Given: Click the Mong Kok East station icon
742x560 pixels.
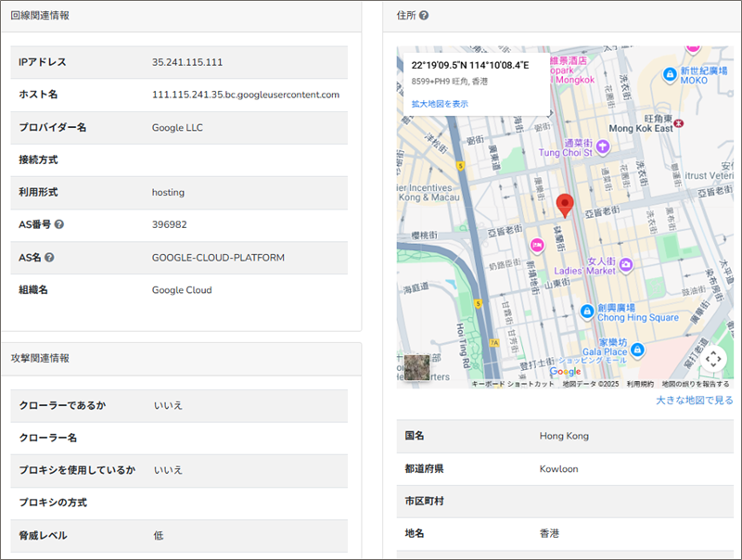Looking at the screenshot, I should click(681, 121).
